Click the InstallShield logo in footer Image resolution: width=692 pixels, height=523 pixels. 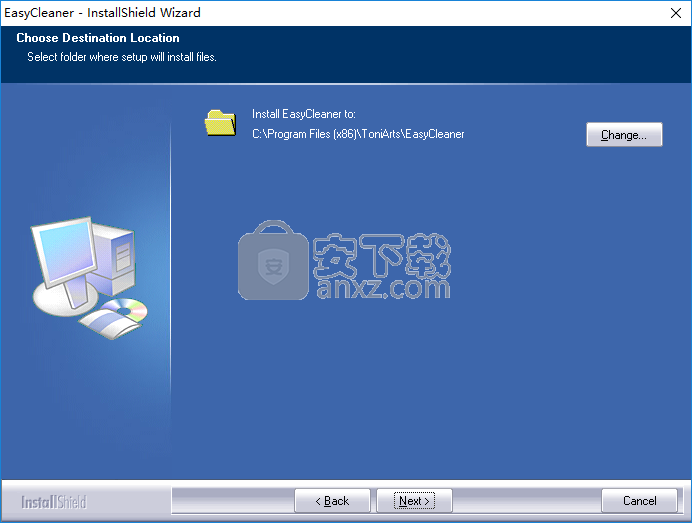(x=54, y=502)
